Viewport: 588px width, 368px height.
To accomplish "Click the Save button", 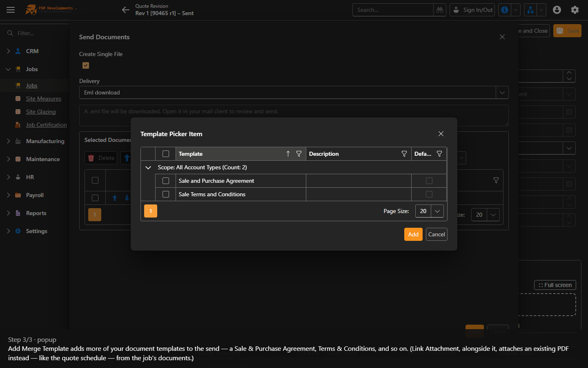I will coord(568,31).
